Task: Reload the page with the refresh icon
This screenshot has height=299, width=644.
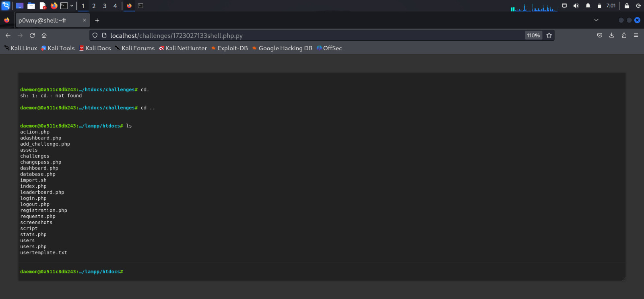Action: [x=32, y=35]
